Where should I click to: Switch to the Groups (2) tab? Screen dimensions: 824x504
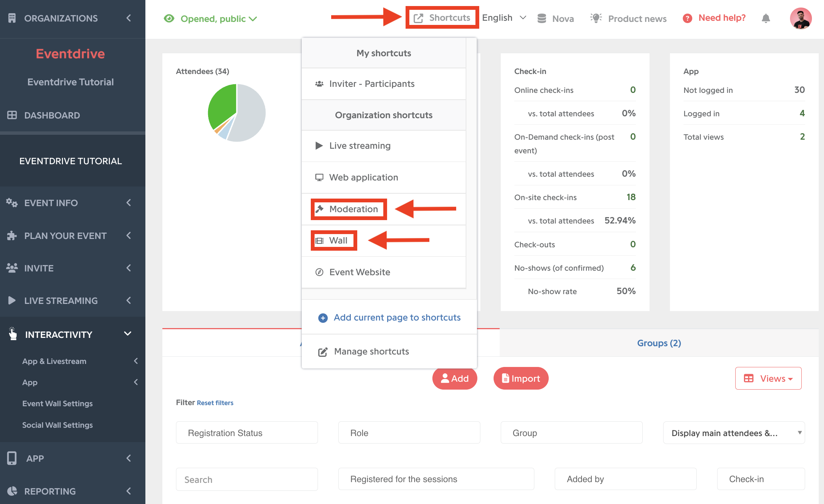pyautogui.click(x=659, y=343)
